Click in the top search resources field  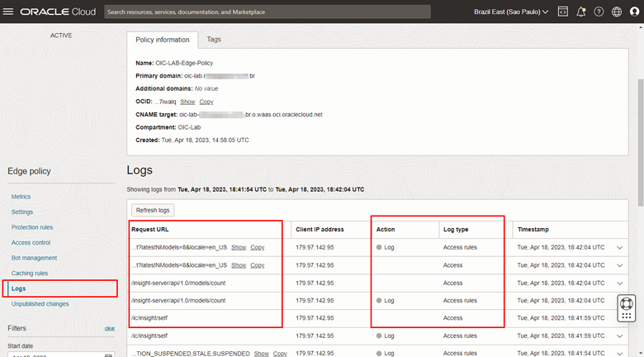268,12
